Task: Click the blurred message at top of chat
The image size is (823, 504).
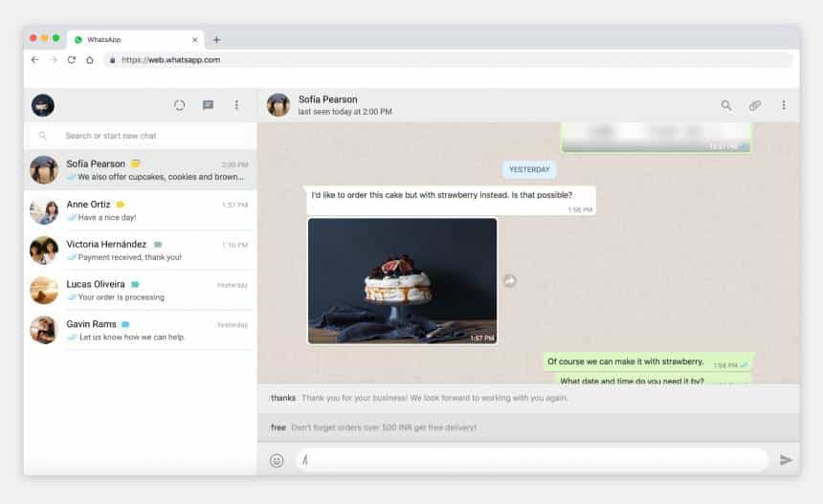Action: (x=656, y=138)
